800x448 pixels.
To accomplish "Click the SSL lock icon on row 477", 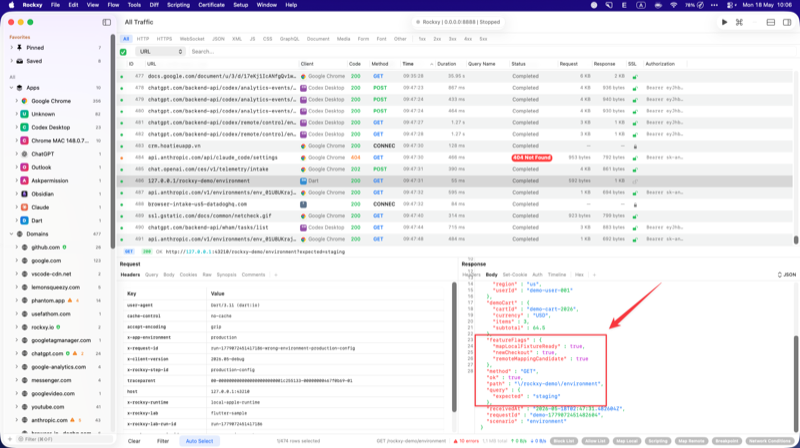I will pyautogui.click(x=635, y=77).
